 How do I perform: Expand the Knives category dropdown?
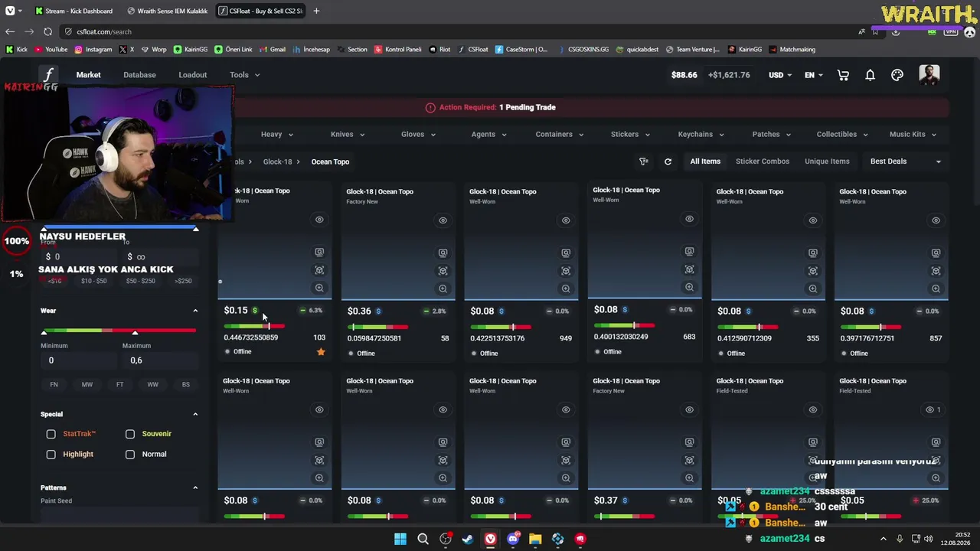348,135
